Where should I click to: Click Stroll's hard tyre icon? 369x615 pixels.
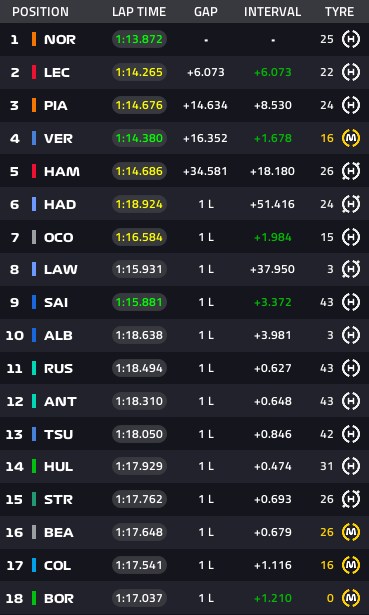click(351, 499)
